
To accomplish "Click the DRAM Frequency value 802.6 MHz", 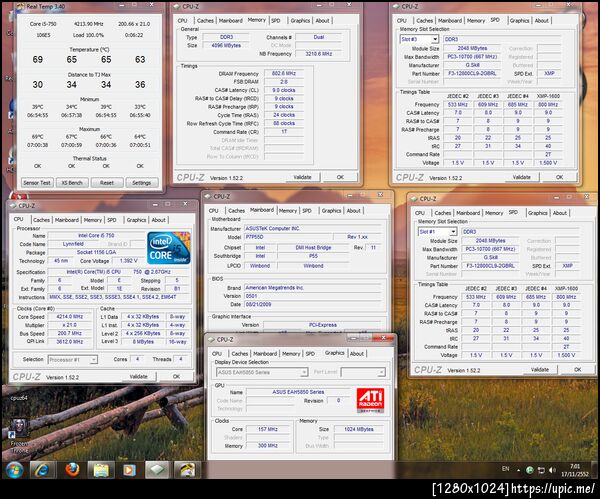I will [x=284, y=73].
